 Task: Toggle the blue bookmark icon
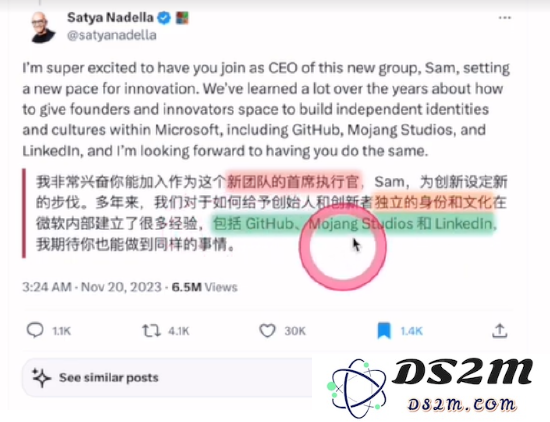pyautogui.click(x=384, y=331)
